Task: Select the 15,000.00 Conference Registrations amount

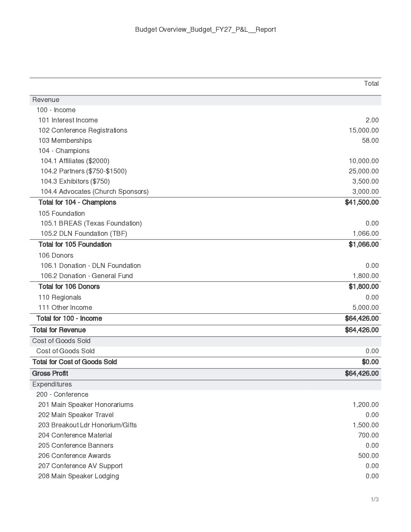Action: (363, 130)
